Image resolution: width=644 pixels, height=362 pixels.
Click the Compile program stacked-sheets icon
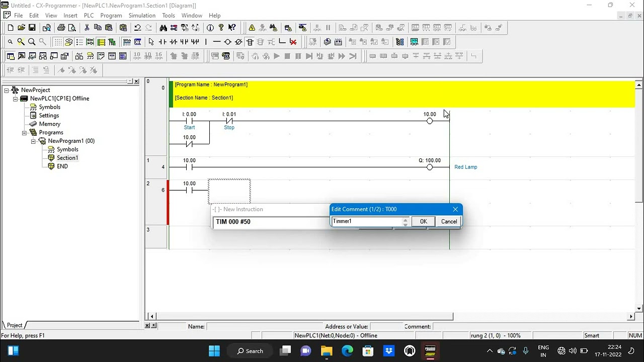coord(327,42)
